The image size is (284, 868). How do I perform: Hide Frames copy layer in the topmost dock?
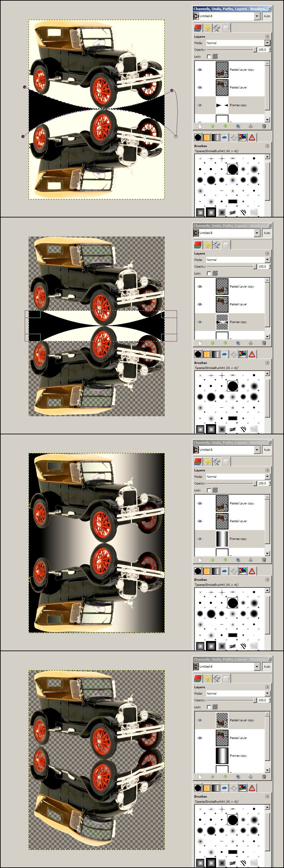click(200, 105)
